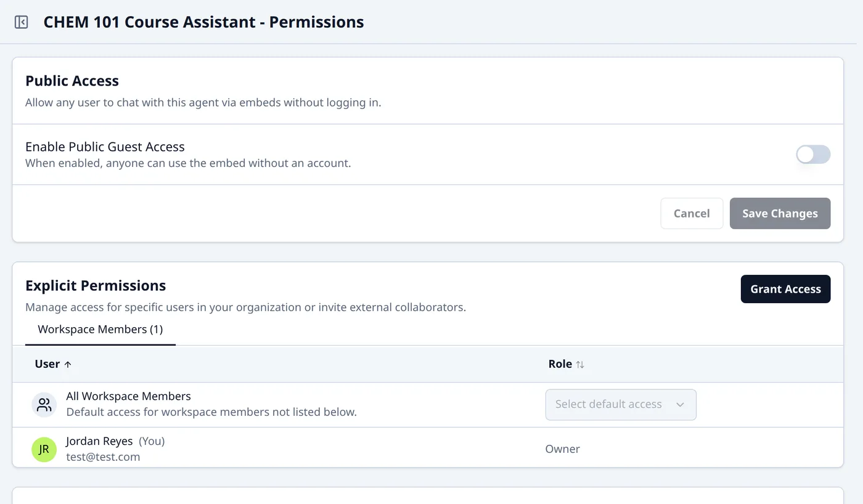Click Jordan Reyes' JR avatar

click(44, 449)
